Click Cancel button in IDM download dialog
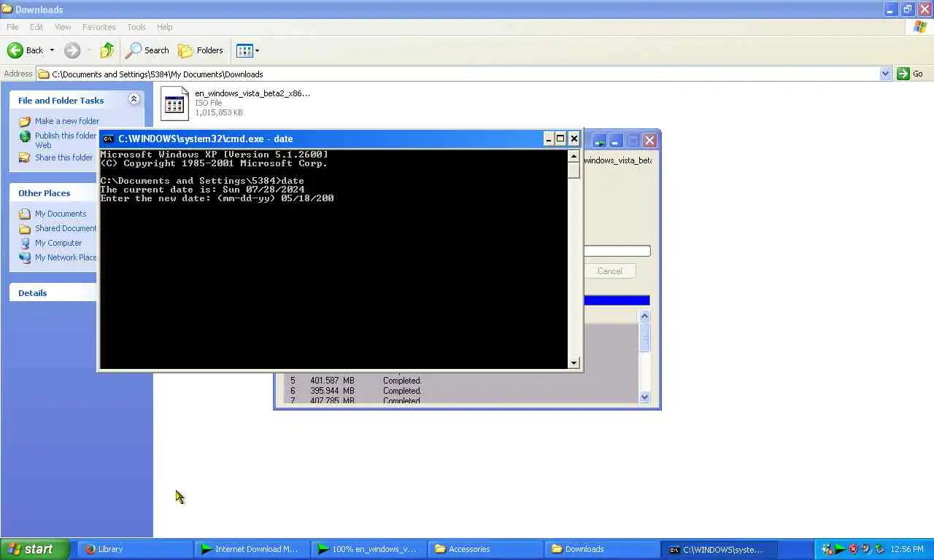934x560 pixels. pos(610,271)
